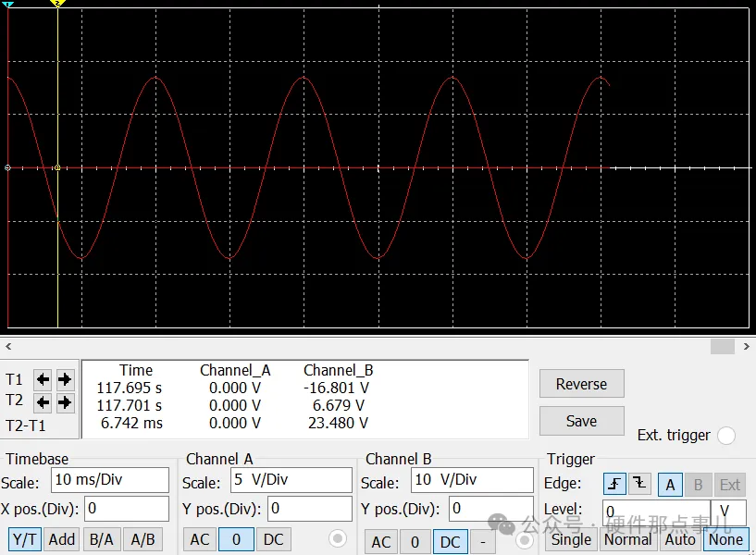Click T2 left arrow button
Screen dimensions: 756x555
[x=43, y=402]
